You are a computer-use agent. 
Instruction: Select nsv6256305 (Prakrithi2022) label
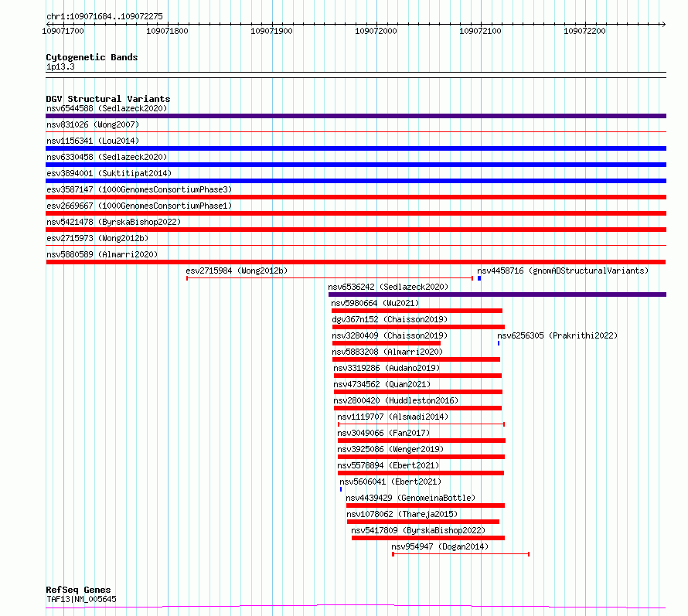(557, 335)
